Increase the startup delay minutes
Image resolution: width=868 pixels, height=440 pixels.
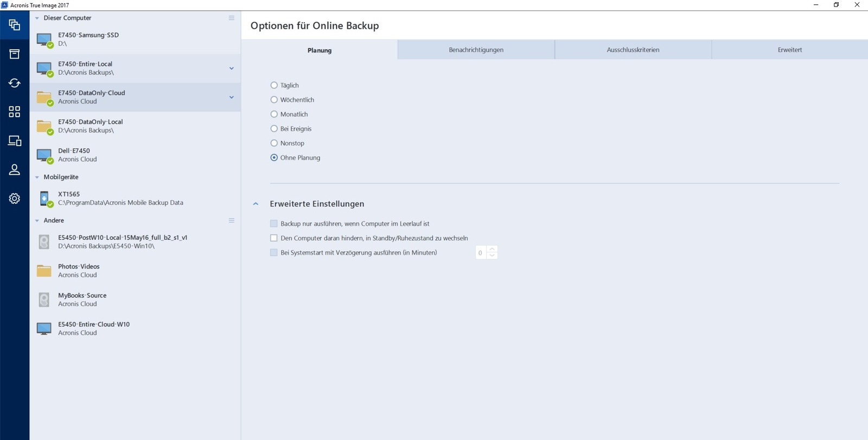click(x=492, y=249)
